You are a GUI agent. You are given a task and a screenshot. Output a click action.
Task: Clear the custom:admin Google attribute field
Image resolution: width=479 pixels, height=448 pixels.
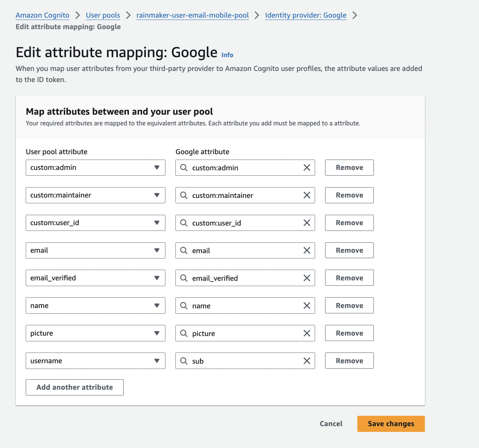[x=307, y=168]
